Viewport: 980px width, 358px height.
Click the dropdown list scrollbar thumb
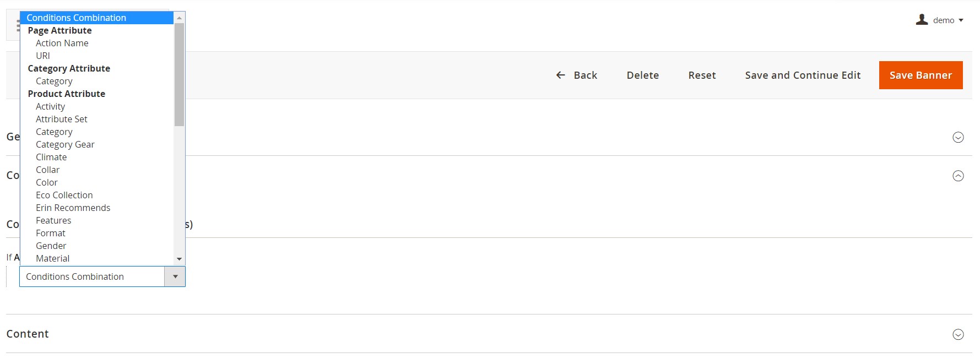tap(179, 74)
